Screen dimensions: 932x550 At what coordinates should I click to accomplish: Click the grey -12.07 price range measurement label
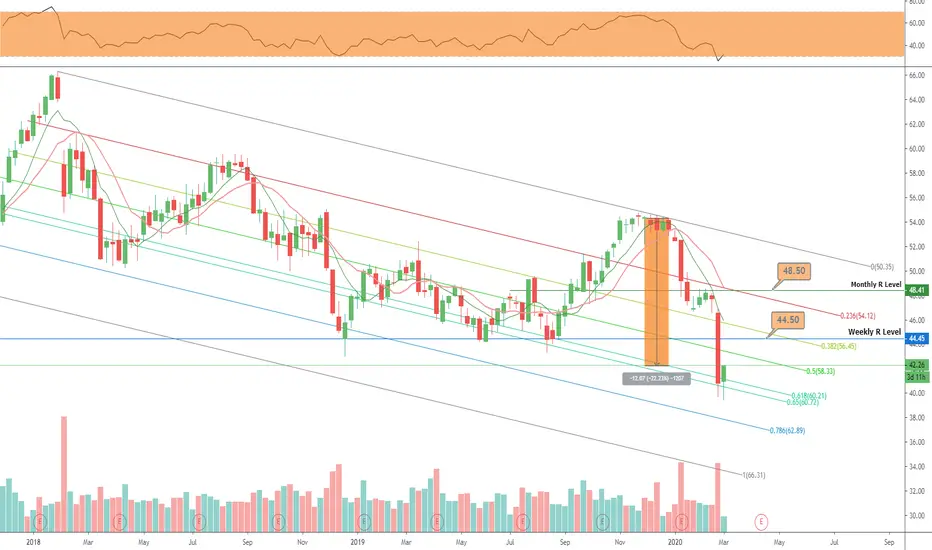[656, 378]
